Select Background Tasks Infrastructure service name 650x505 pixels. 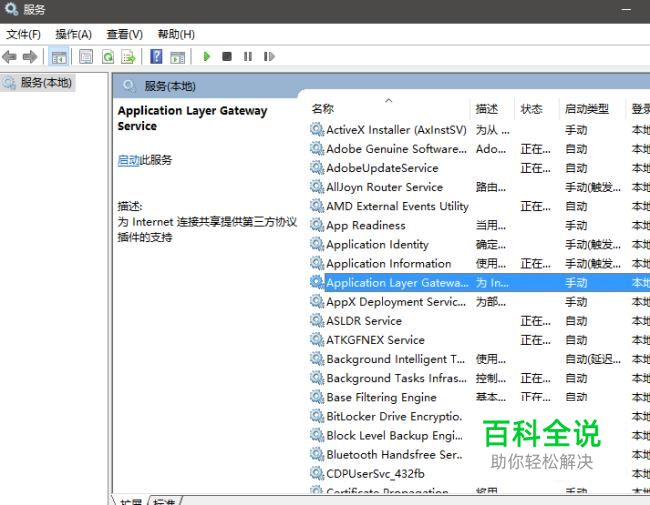click(396, 378)
